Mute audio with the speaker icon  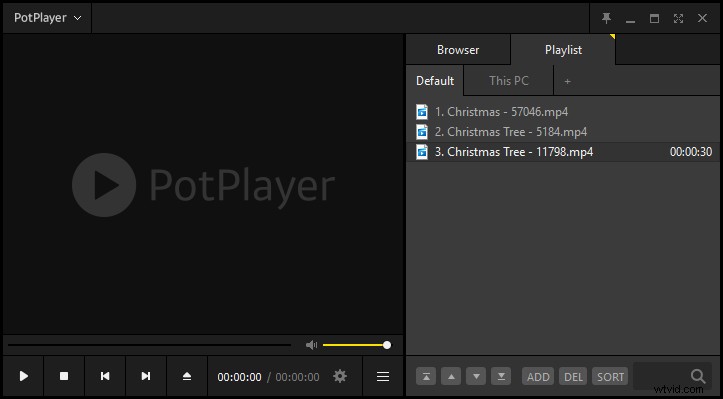click(x=311, y=345)
